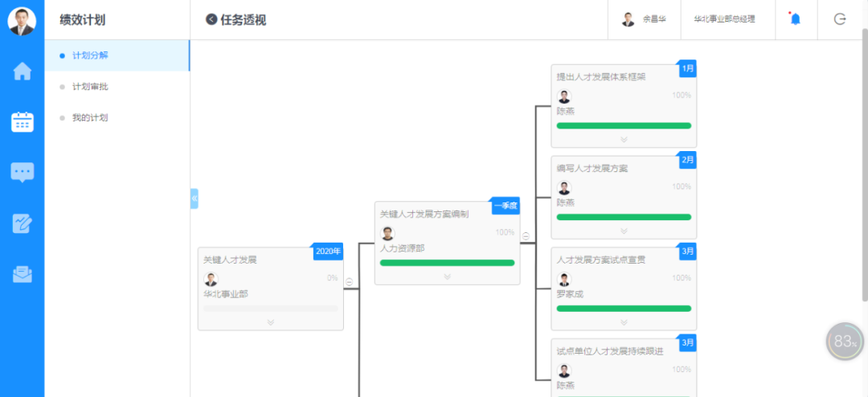Expand details of 关键人才发展 card
This screenshot has height=397, width=868.
(271, 322)
